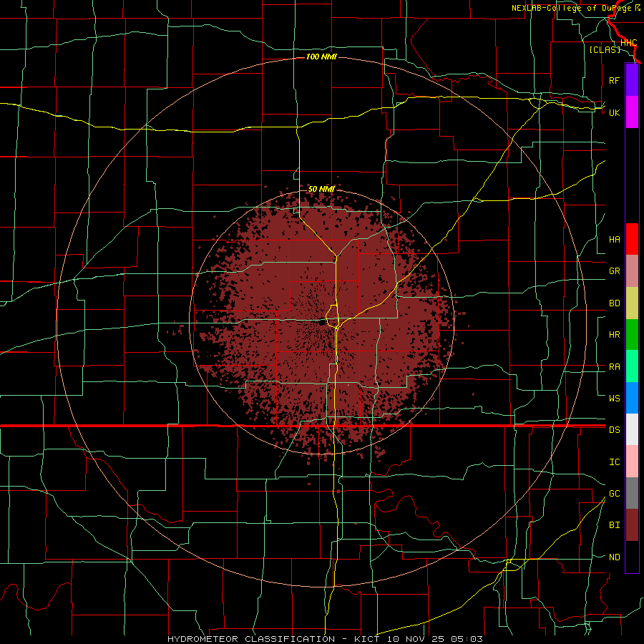
Task: Click the 'RF' legend label
Action: click(x=614, y=80)
